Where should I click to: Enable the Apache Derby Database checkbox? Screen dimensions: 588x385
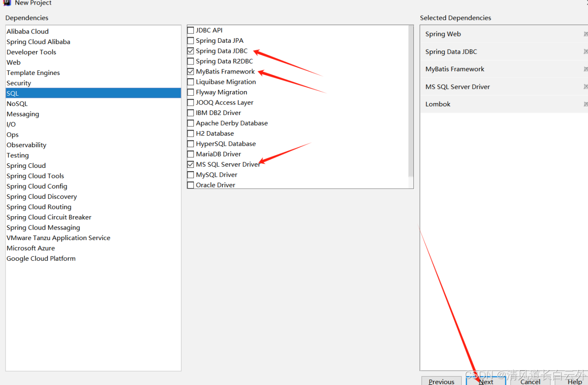(x=191, y=123)
